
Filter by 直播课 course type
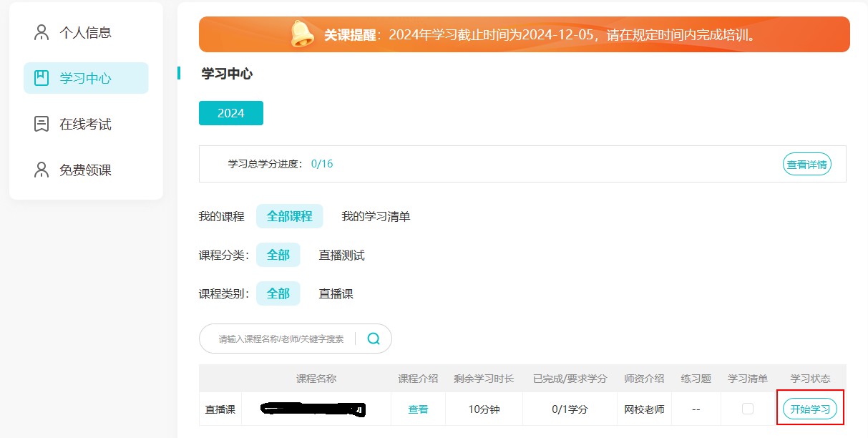click(335, 293)
